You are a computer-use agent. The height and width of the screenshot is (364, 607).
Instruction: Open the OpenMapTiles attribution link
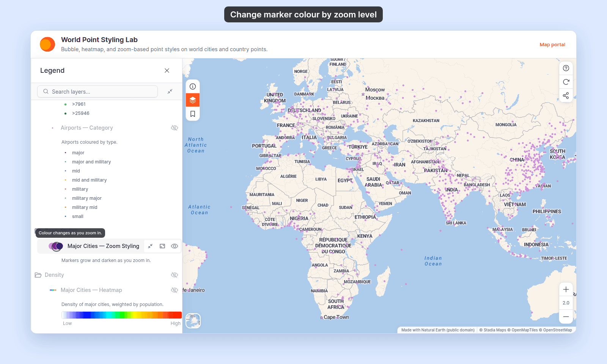[x=522, y=330]
